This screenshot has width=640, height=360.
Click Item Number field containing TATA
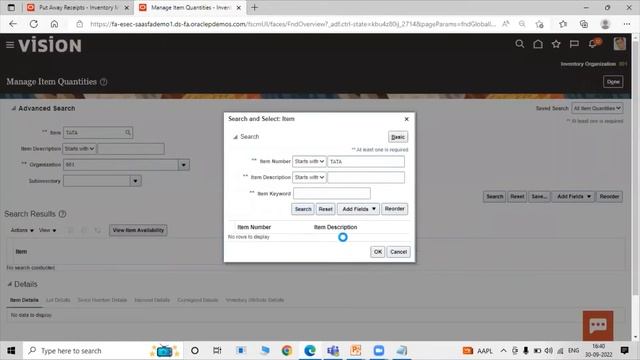(x=366, y=162)
